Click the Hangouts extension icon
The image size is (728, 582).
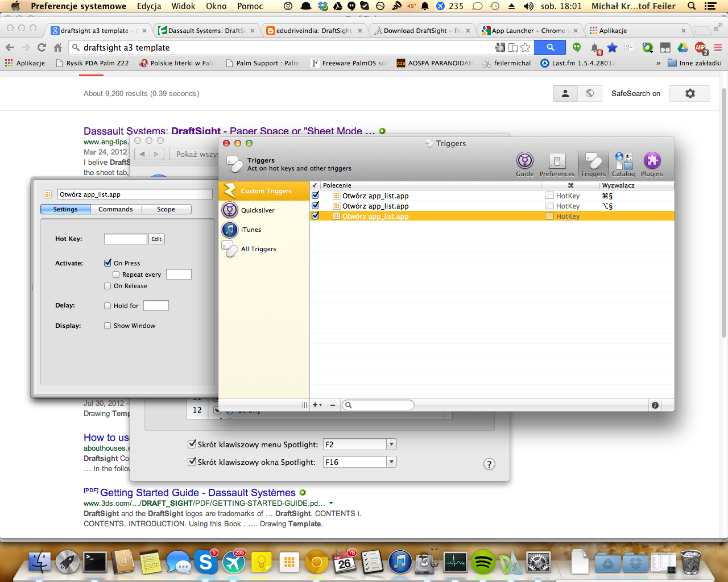577,48
